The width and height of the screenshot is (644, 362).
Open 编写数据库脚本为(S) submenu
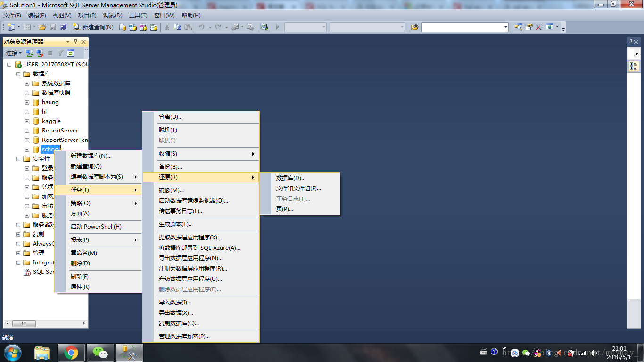(98, 177)
